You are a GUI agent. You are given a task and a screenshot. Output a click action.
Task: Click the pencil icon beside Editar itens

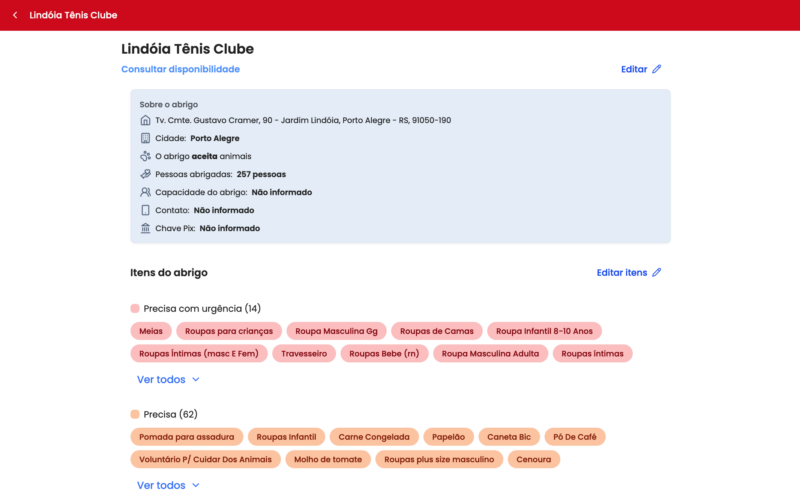click(x=657, y=272)
